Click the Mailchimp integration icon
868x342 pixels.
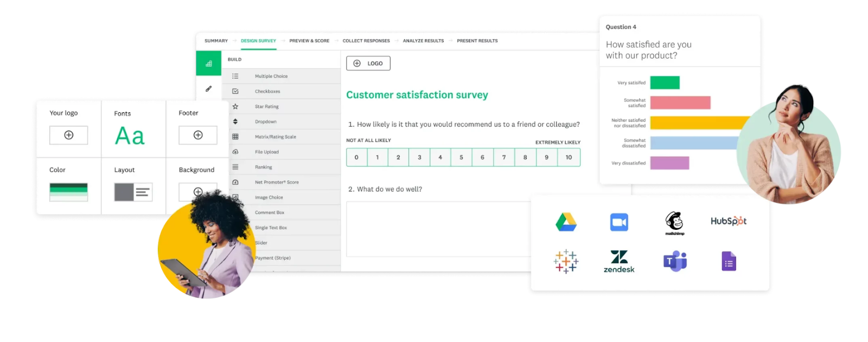(x=674, y=223)
